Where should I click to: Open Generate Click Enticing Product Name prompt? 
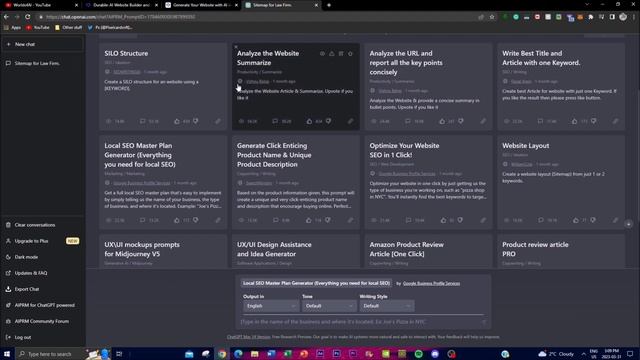point(296,182)
